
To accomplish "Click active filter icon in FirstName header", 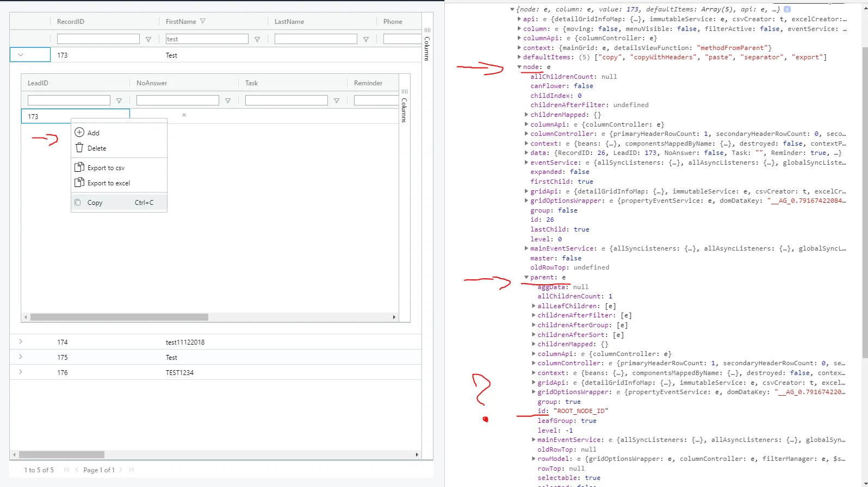I will point(203,21).
